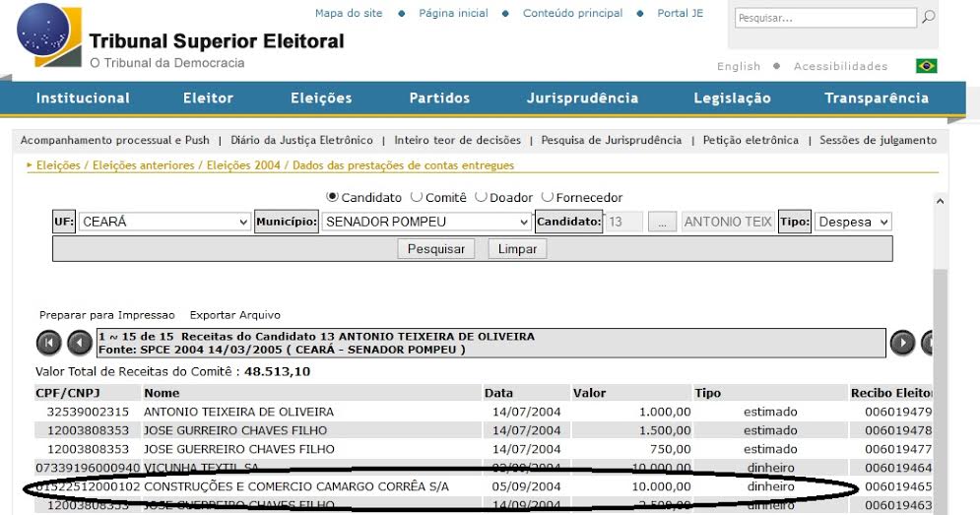The height and width of the screenshot is (515, 980).
Task: Go to first page of results
Action: (x=48, y=343)
